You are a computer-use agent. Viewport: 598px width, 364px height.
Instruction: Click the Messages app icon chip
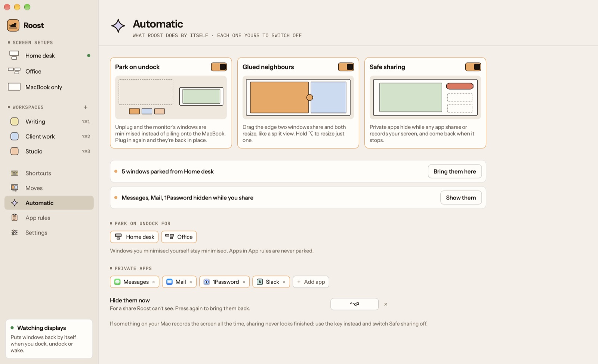pos(117,282)
